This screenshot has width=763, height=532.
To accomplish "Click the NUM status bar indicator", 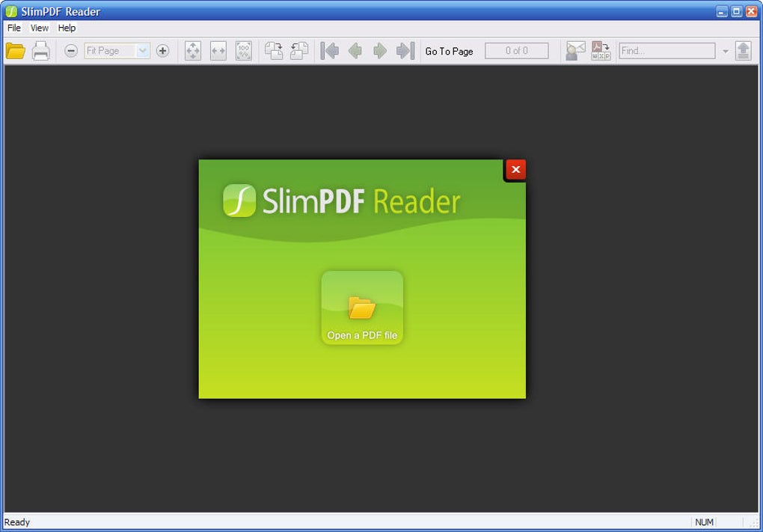I will point(704,522).
